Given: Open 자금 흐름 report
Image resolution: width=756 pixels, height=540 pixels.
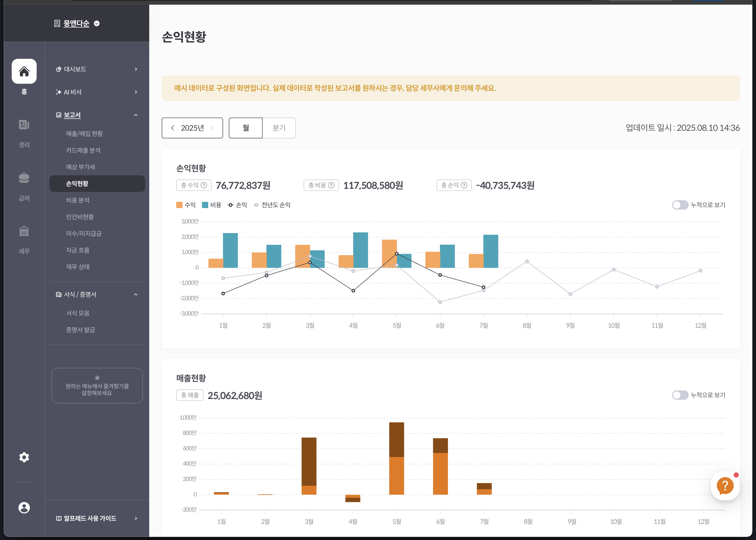Looking at the screenshot, I should click(x=78, y=250).
